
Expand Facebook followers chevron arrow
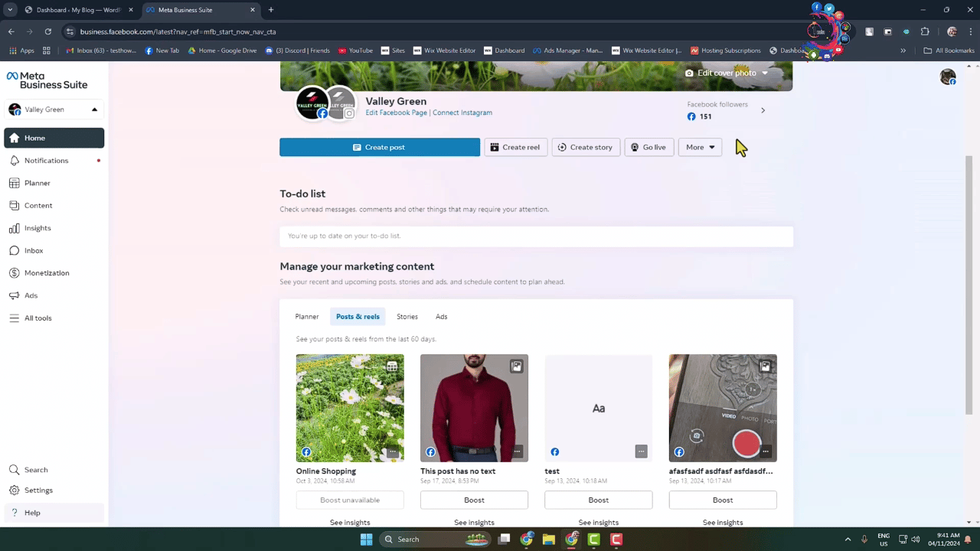pyautogui.click(x=763, y=111)
